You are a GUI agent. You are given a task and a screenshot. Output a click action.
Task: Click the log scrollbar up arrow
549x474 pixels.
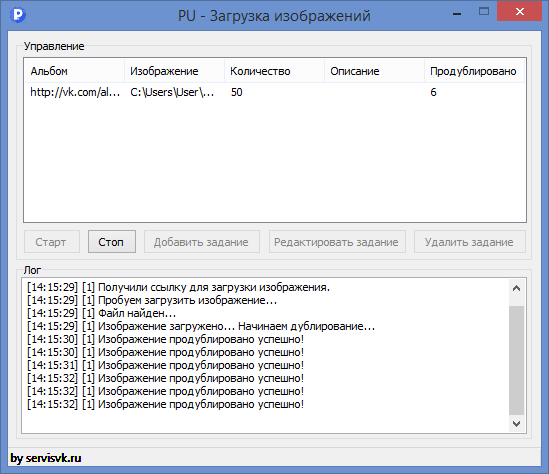(516, 288)
